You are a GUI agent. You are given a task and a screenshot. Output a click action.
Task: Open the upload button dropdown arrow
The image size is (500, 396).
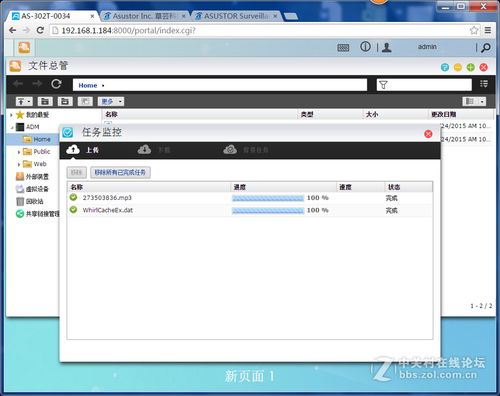pyautogui.click(x=29, y=101)
